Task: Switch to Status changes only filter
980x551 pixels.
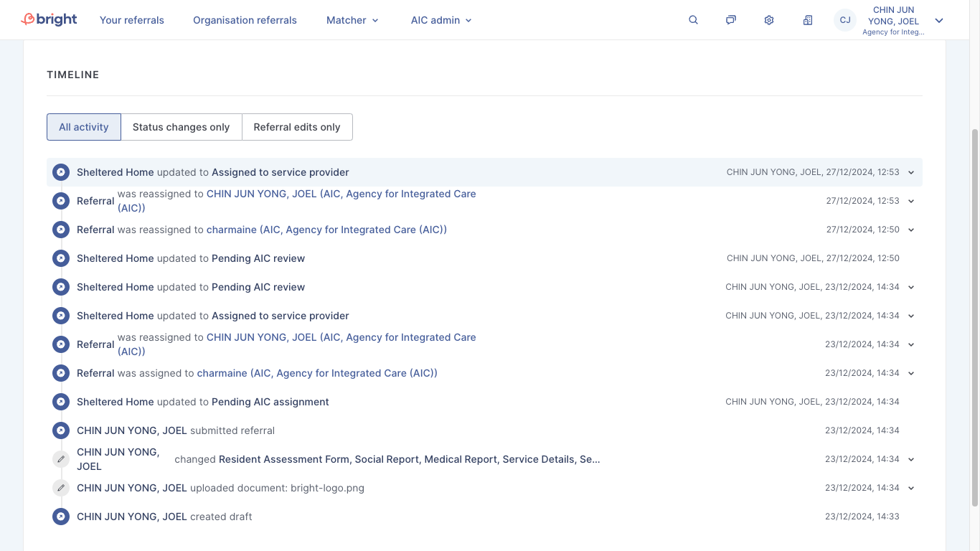Action: click(x=181, y=127)
